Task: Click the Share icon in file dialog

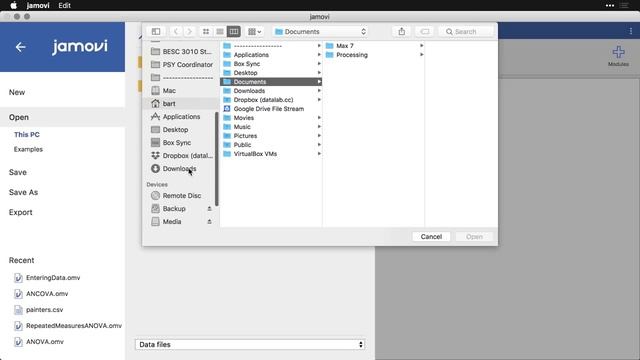Action: [x=402, y=31]
